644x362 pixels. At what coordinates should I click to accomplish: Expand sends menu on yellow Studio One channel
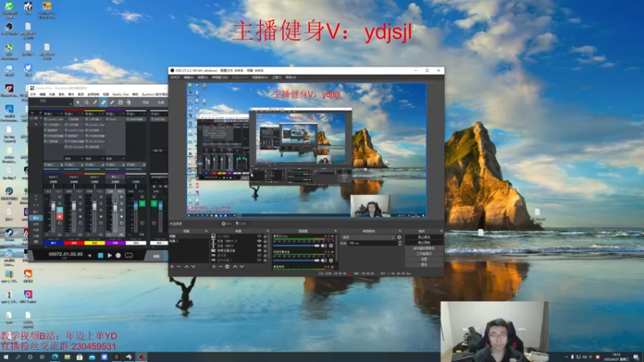[x=103, y=158]
